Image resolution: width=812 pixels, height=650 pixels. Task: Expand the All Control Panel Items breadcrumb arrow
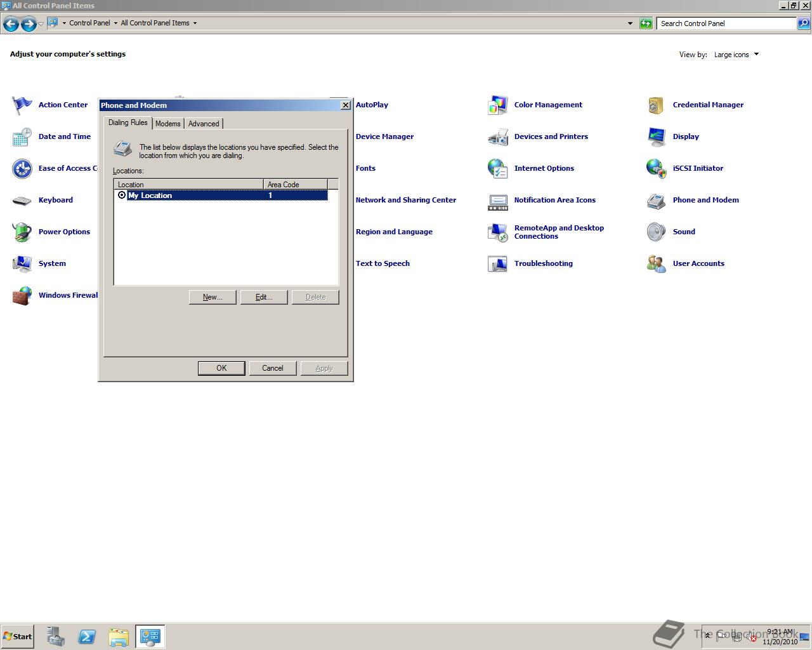coord(195,23)
